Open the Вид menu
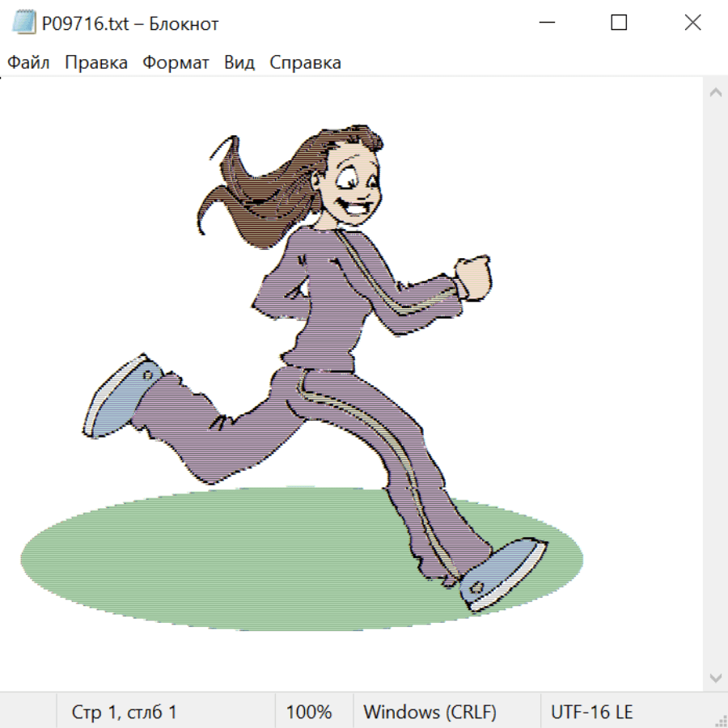728x728 pixels. [239, 63]
